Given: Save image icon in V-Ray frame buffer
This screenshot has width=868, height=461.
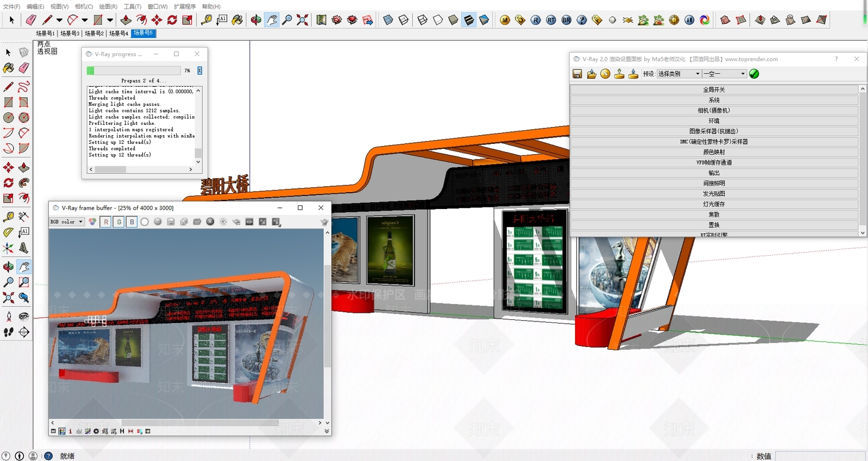Looking at the screenshot, I should coord(171,222).
